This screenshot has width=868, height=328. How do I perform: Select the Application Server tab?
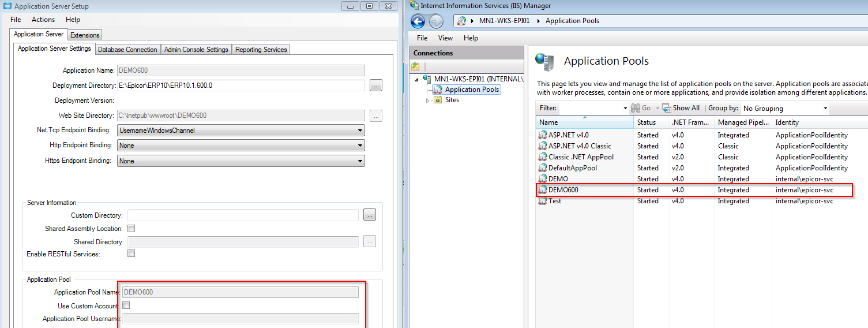point(39,35)
